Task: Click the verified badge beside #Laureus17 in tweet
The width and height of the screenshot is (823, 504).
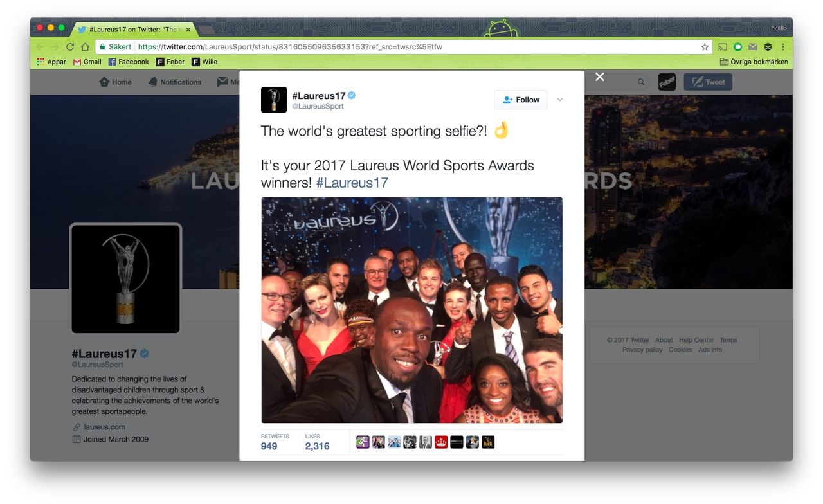Action: click(352, 96)
